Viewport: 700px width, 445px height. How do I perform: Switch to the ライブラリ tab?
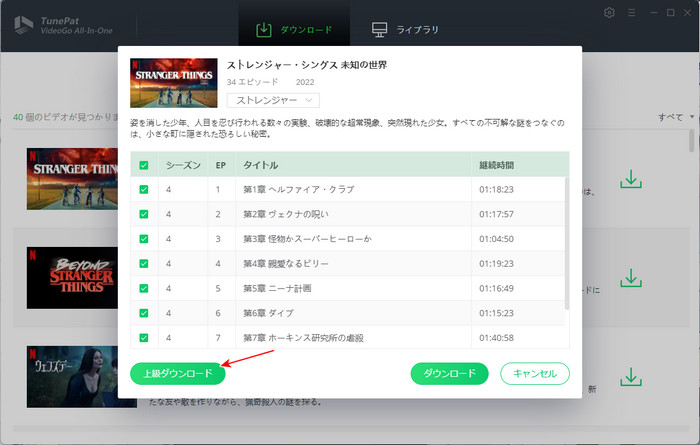coord(405,29)
